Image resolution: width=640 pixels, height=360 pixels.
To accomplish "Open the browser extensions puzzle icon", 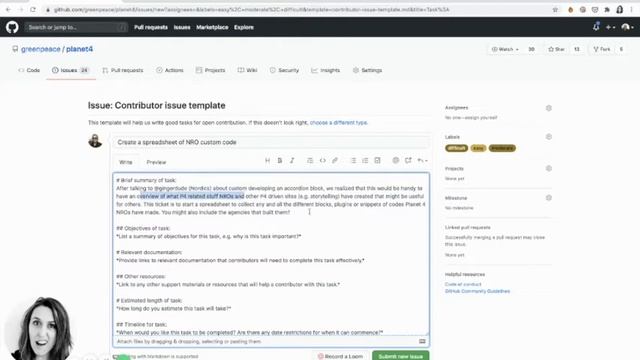I will click(x=607, y=9).
